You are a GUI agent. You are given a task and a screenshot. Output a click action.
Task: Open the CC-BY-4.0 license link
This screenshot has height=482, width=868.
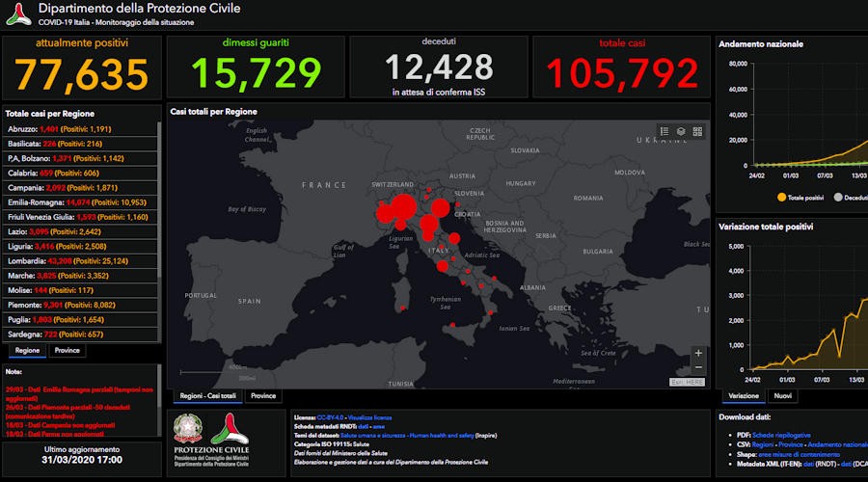(331, 417)
